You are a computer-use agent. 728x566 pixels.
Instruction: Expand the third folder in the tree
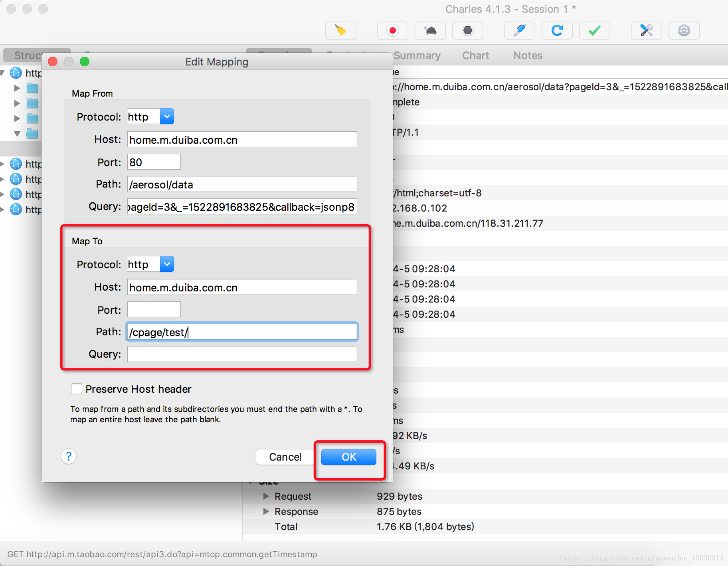coord(17,118)
